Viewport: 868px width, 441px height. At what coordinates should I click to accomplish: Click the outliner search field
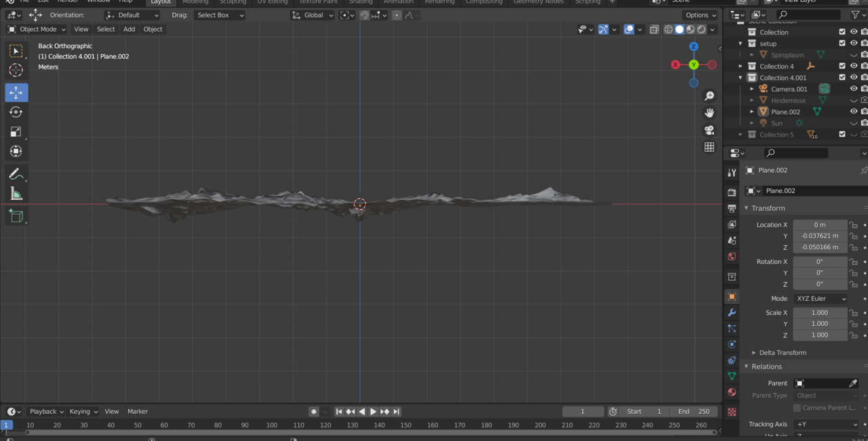[809, 14]
